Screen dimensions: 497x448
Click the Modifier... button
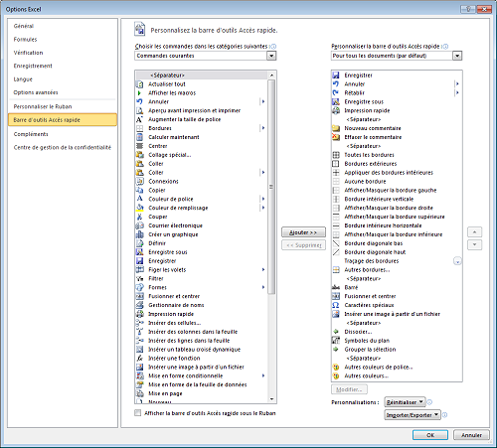pos(349,389)
